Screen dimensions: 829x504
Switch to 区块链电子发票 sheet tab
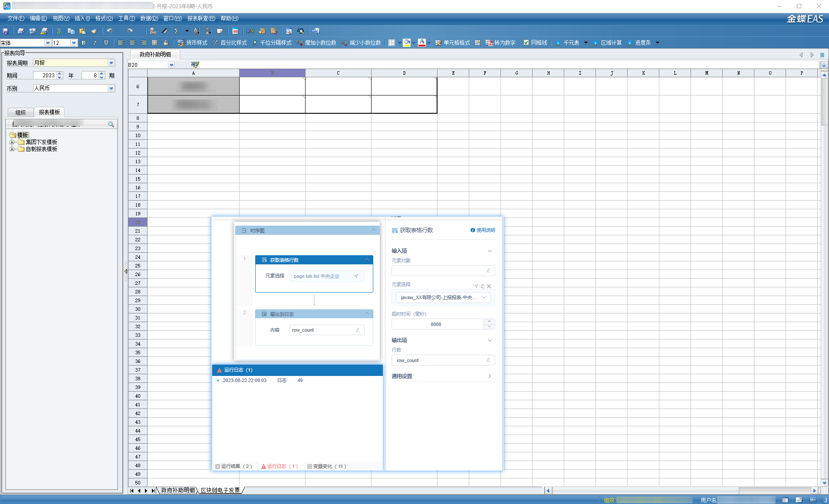[x=220, y=490]
